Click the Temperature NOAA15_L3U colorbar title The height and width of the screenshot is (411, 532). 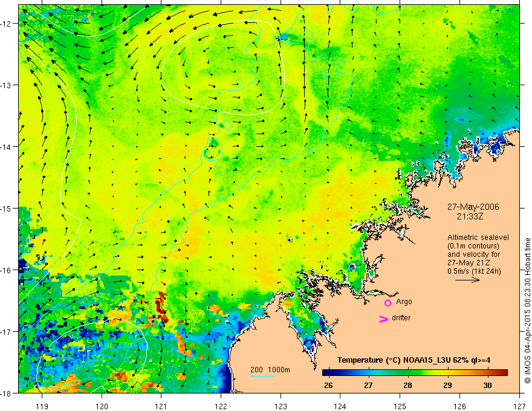coord(414,360)
